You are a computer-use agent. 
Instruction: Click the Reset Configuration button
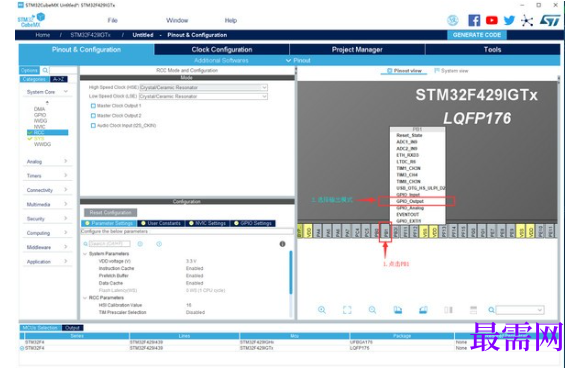pyautogui.click(x=111, y=212)
